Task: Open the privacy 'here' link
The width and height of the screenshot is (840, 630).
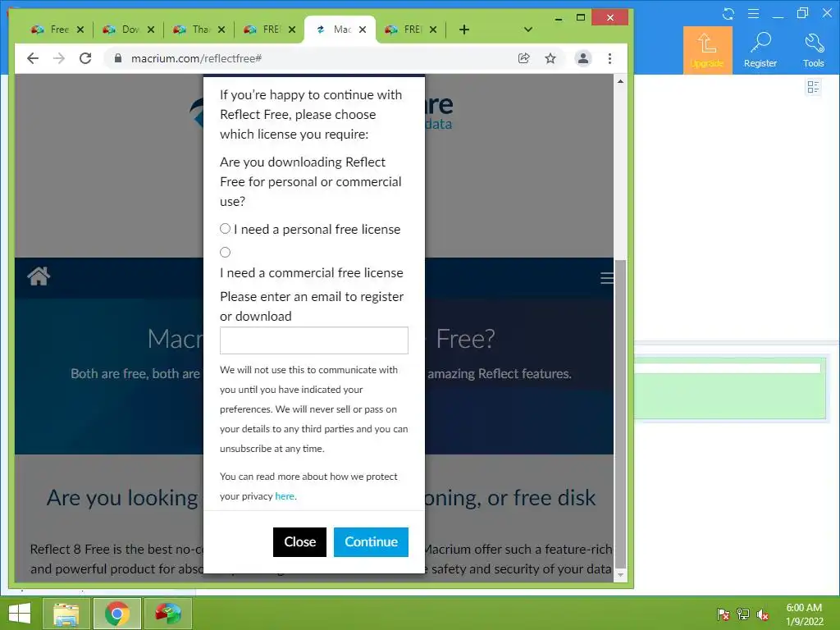Action: 285,496
